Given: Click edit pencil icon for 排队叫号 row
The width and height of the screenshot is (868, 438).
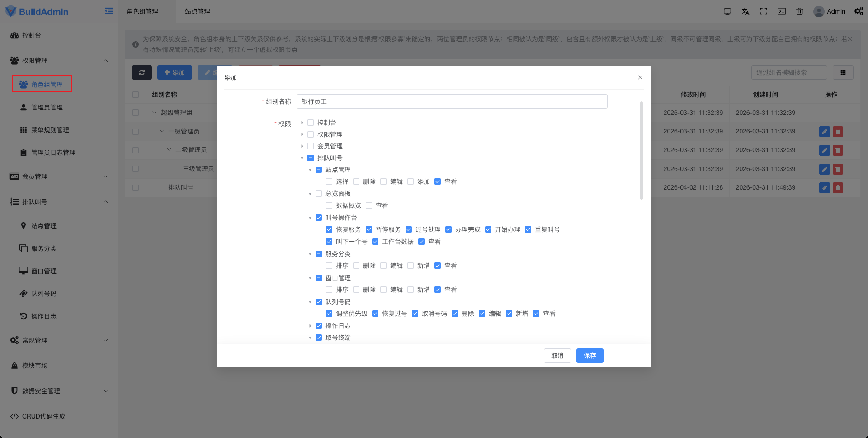Looking at the screenshot, I should click(x=825, y=188).
